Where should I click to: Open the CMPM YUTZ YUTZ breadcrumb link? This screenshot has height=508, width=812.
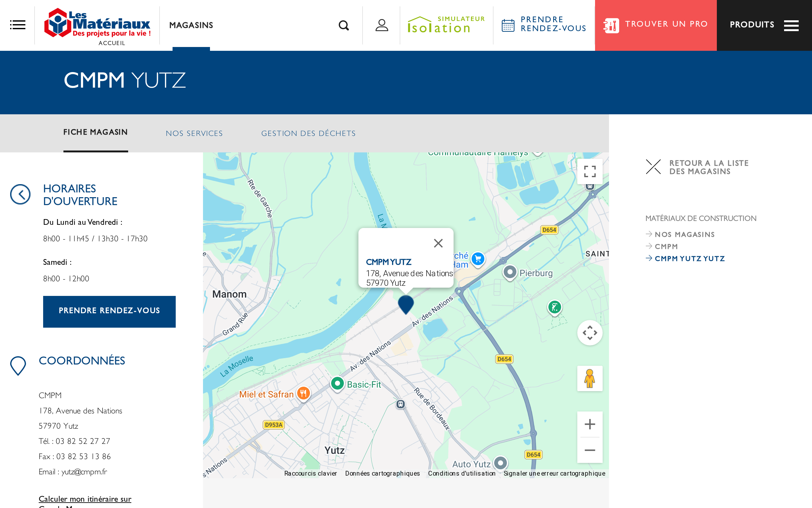(x=690, y=259)
